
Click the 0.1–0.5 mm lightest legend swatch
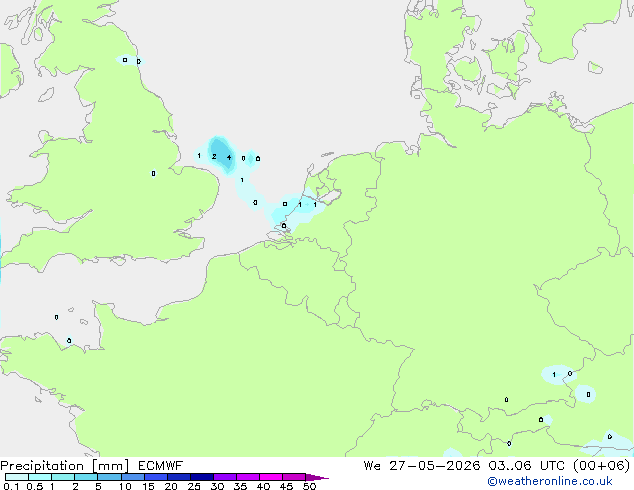[x=17, y=477]
